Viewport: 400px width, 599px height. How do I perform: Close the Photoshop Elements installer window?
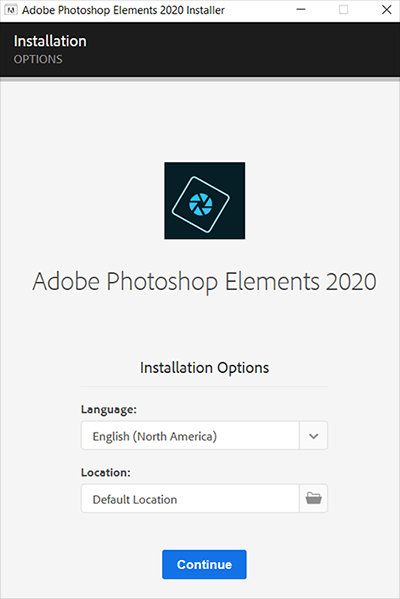click(387, 10)
